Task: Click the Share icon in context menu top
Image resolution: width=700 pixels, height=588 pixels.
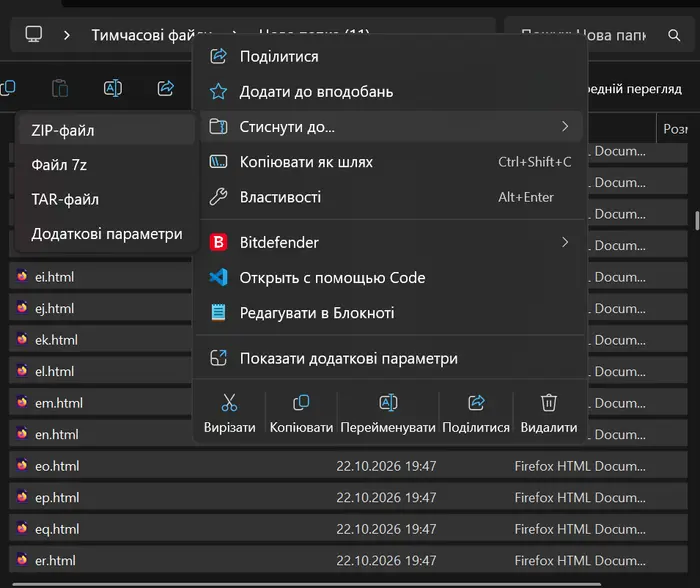Action: (x=218, y=56)
